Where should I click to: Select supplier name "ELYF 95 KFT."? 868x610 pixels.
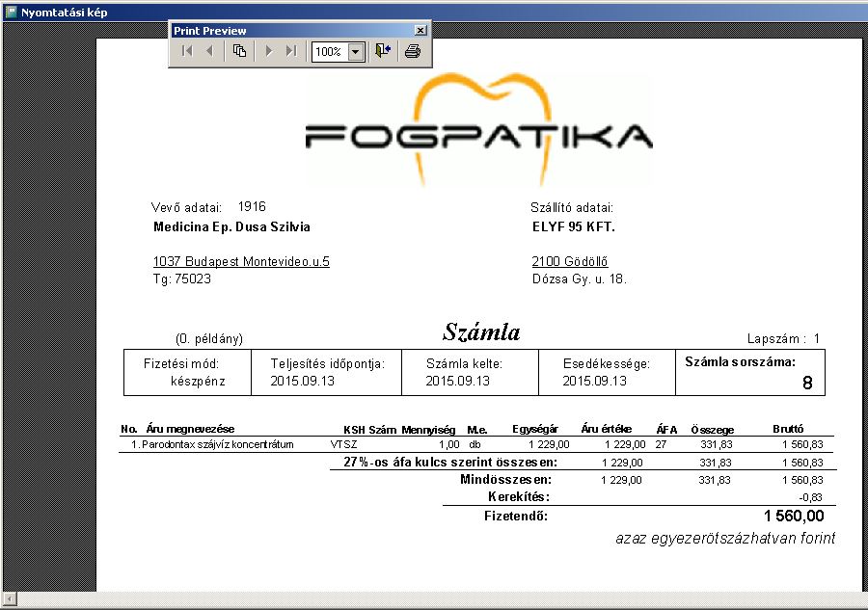pyautogui.click(x=574, y=226)
